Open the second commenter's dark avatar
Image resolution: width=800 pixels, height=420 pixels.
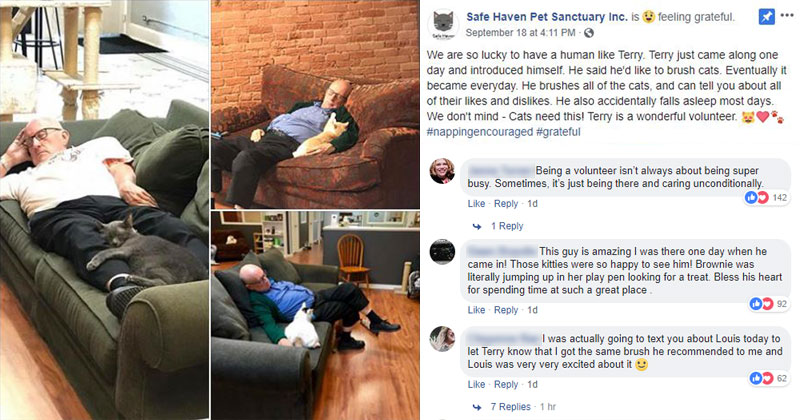click(x=442, y=252)
